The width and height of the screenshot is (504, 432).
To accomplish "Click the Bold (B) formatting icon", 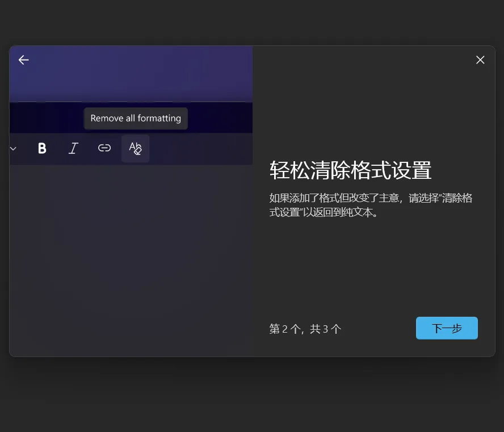I will (42, 148).
